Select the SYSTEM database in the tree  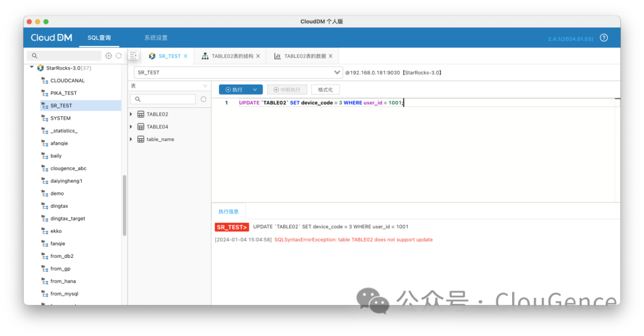[60, 119]
